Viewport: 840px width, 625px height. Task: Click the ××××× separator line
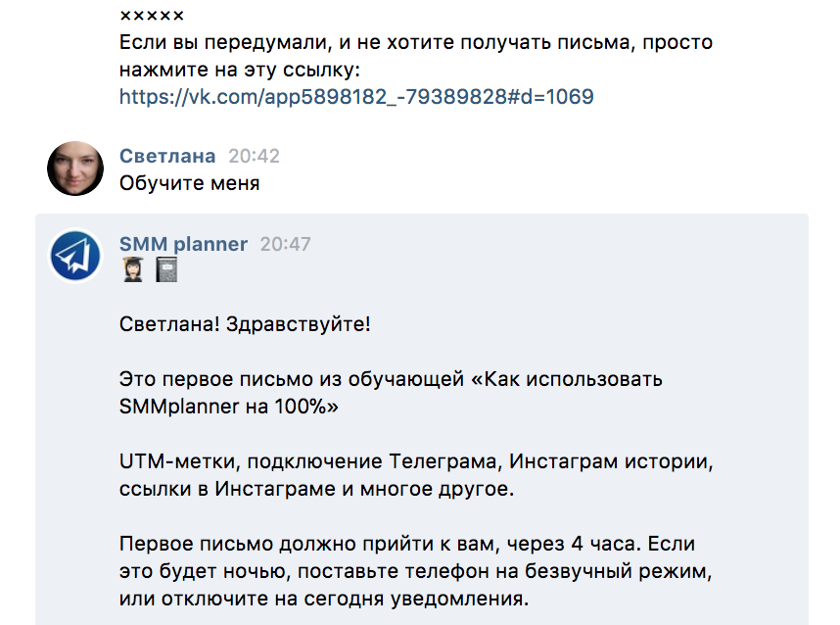click(152, 16)
